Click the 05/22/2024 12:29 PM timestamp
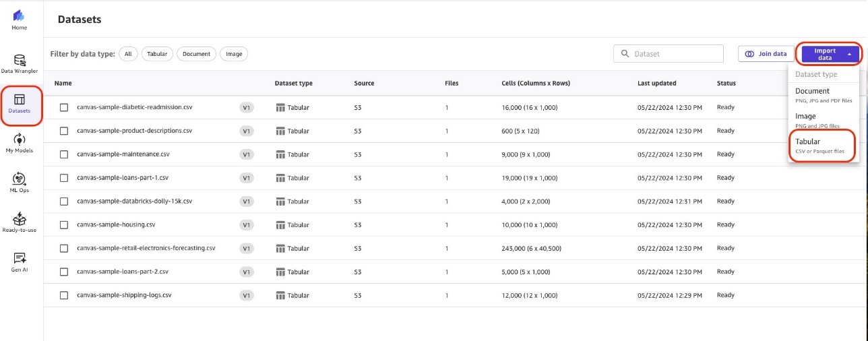The height and width of the screenshot is (341, 868). point(670,295)
